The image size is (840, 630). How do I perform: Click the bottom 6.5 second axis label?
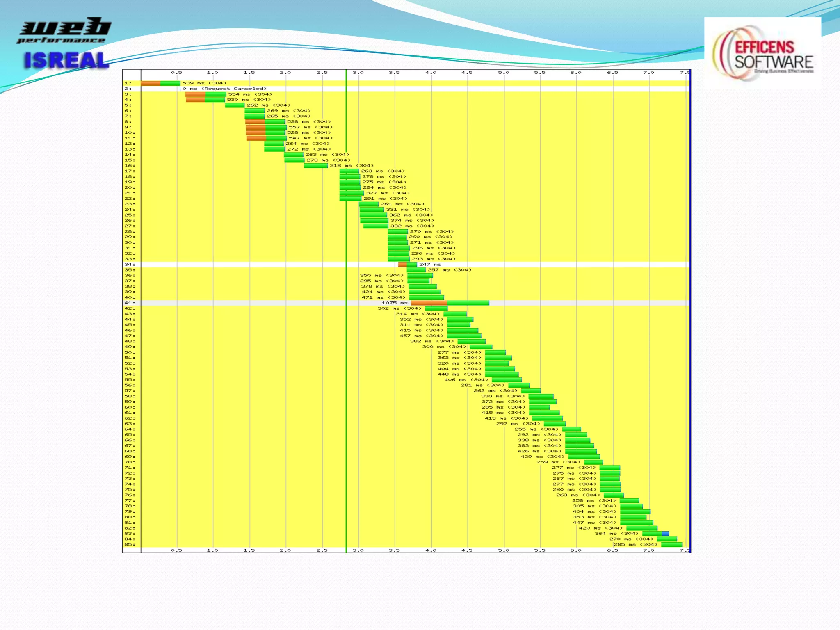click(x=612, y=550)
